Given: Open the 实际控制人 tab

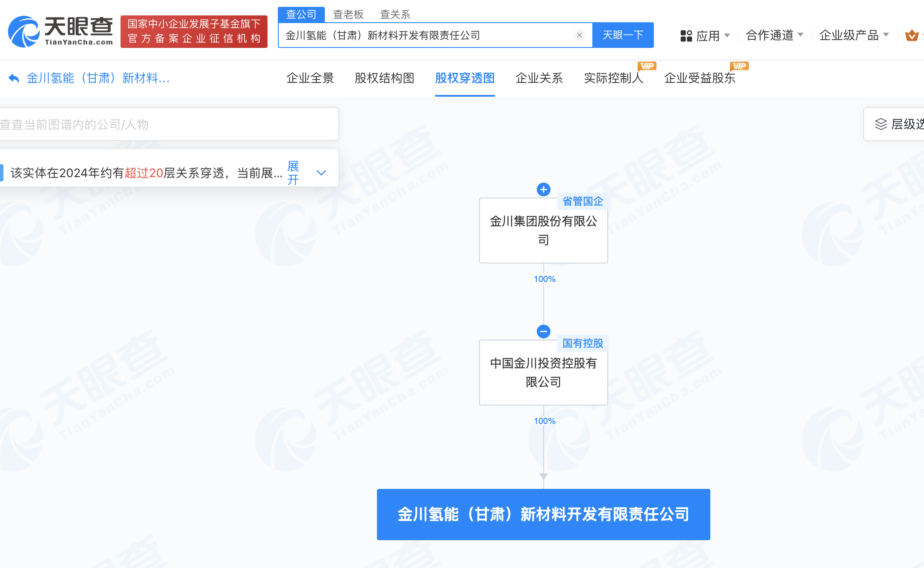Looking at the screenshot, I should point(613,78).
